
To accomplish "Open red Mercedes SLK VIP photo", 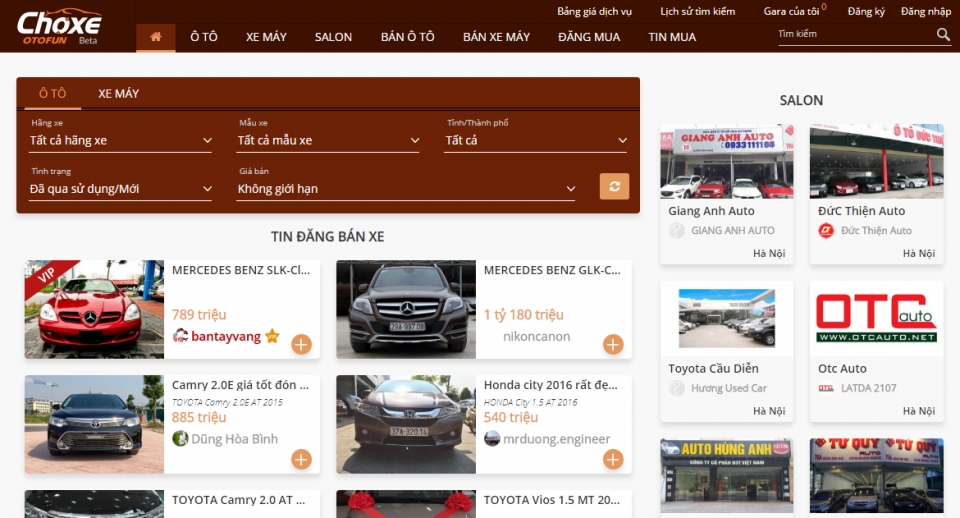I will 94,309.
